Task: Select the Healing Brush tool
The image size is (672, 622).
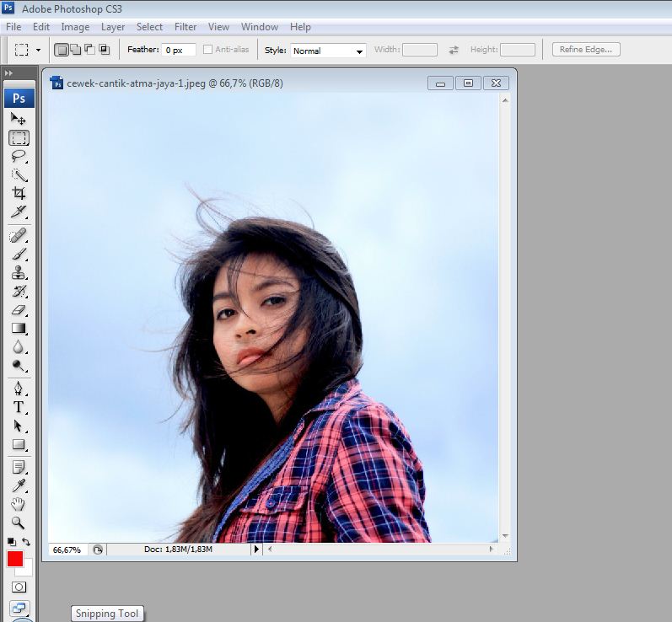Action: click(19, 236)
